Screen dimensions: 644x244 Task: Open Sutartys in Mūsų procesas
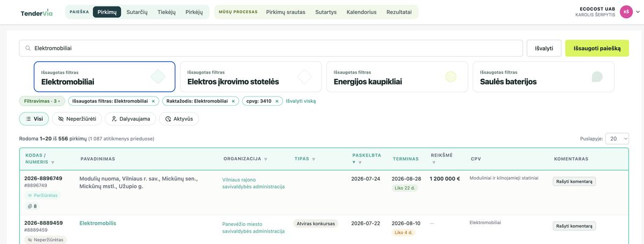tap(326, 12)
